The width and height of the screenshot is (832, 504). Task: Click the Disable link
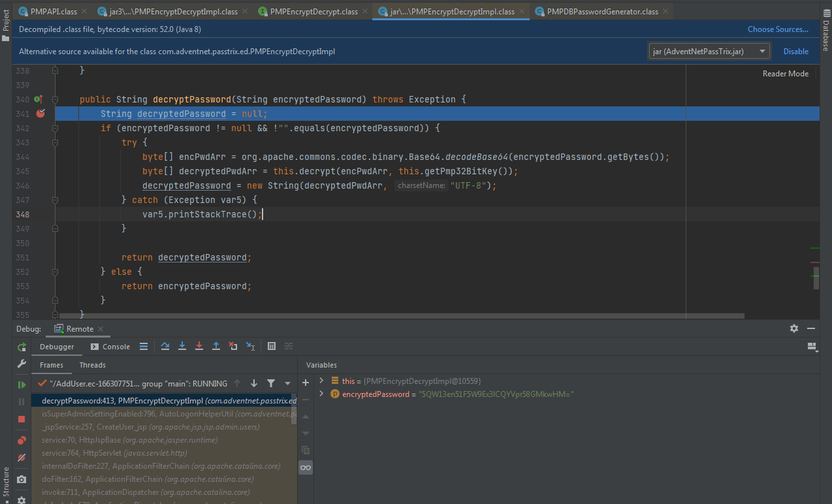(796, 51)
